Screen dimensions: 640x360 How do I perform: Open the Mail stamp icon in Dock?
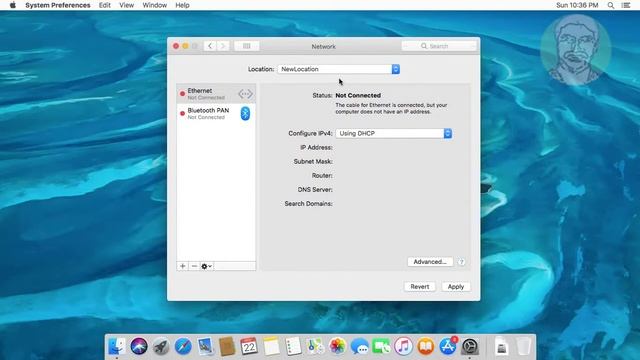pyautogui.click(x=205, y=347)
